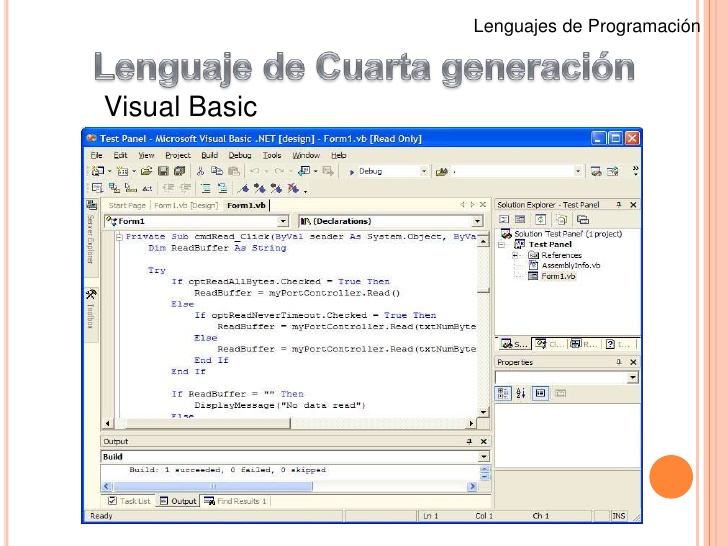The height and width of the screenshot is (546, 728).
Task: Toggle auto-hide pin on Solution Explorer
Action: click(618, 205)
